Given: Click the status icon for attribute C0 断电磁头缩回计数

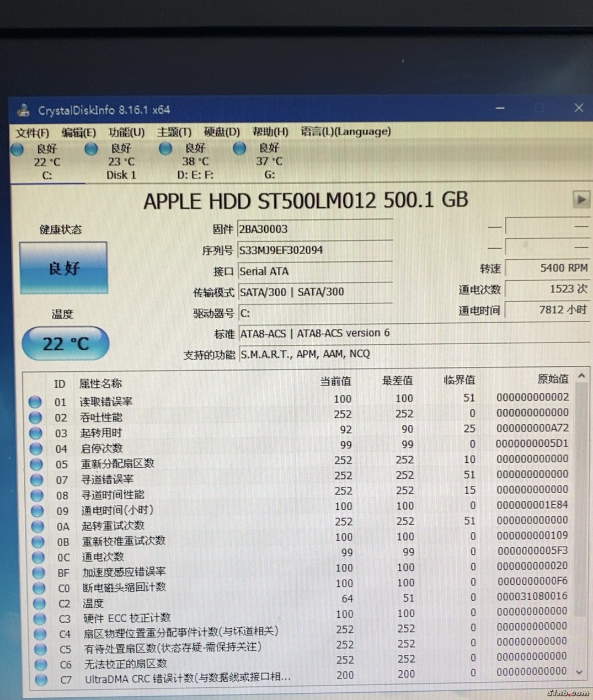Looking at the screenshot, I should 39,588.
